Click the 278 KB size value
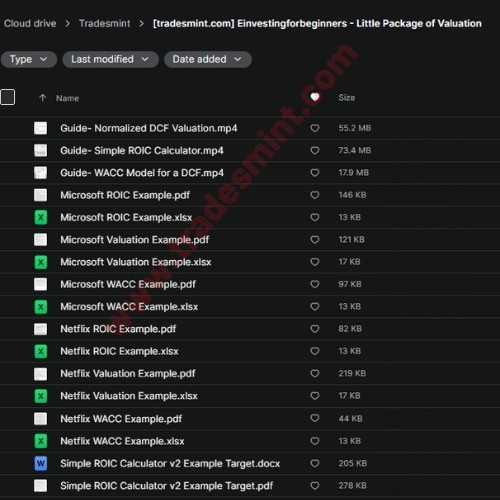This screenshot has width=500, height=500. pyautogui.click(x=353, y=486)
